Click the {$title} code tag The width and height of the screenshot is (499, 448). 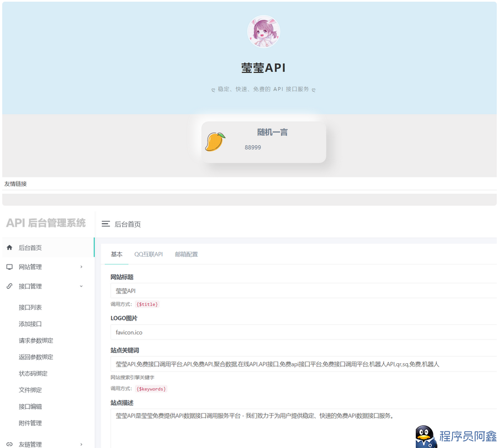click(147, 304)
